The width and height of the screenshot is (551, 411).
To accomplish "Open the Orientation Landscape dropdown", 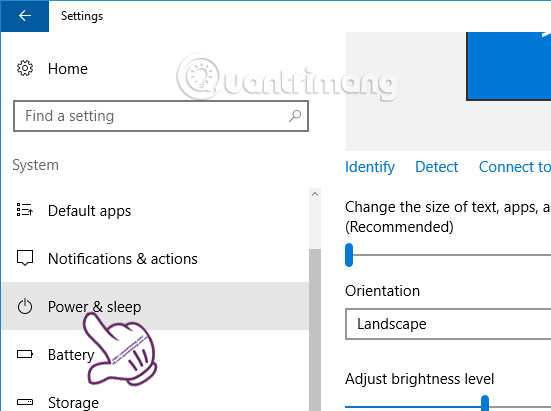I will tap(448, 324).
